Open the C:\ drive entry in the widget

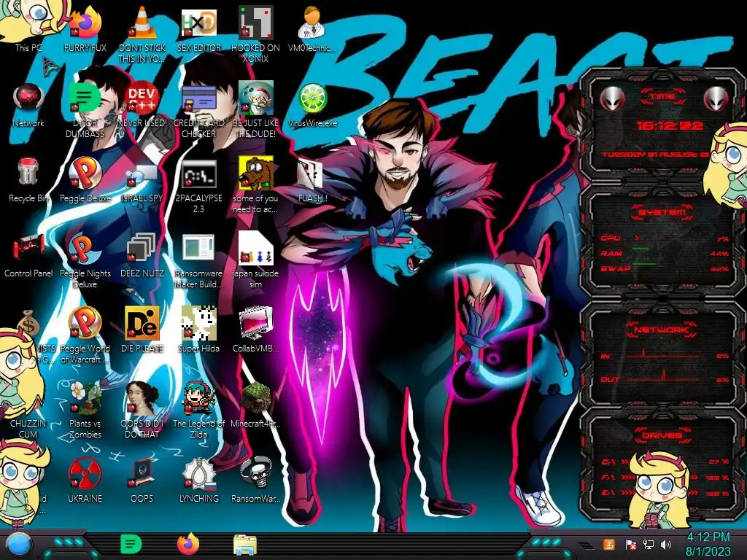665,462
